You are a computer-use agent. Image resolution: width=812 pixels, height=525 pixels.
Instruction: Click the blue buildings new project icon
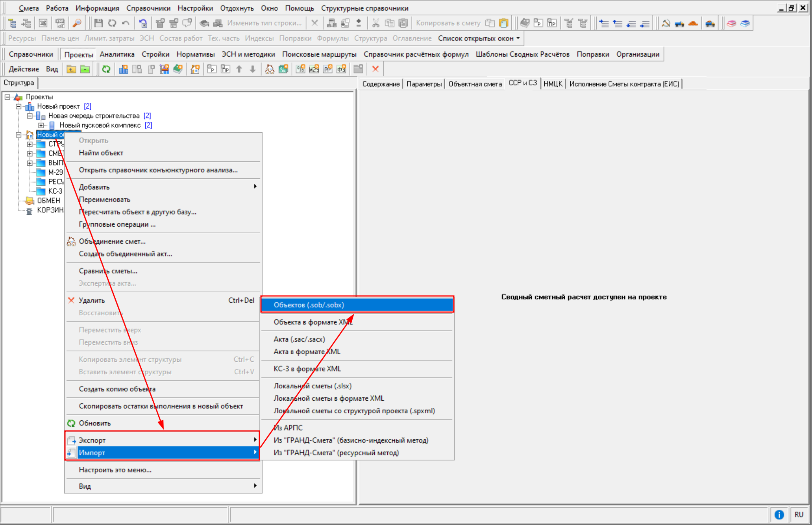tap(124, 69)
